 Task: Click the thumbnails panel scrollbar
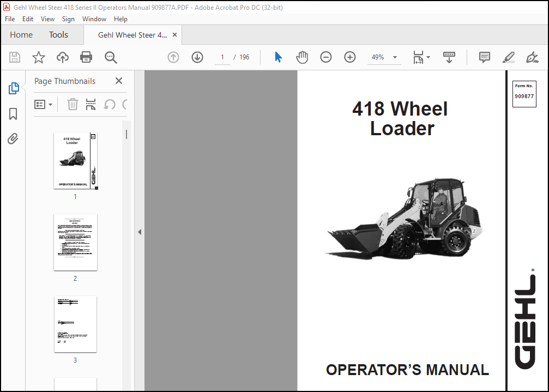[126, 135]
